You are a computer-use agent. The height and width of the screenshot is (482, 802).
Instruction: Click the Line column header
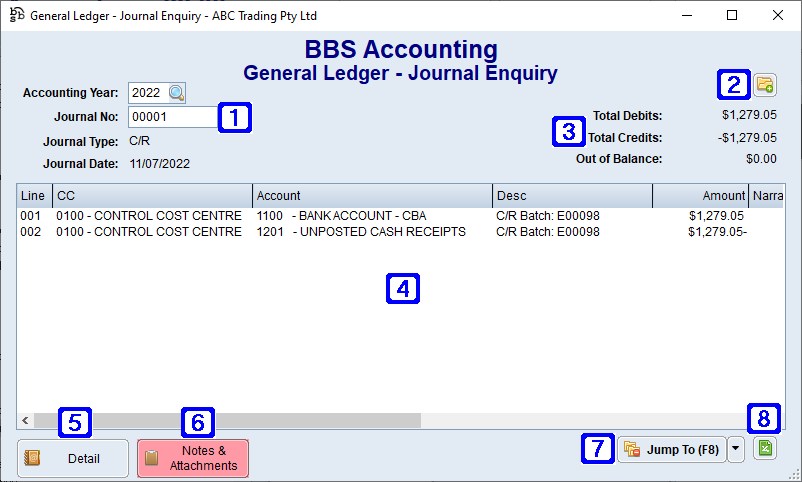coord(34,196)
